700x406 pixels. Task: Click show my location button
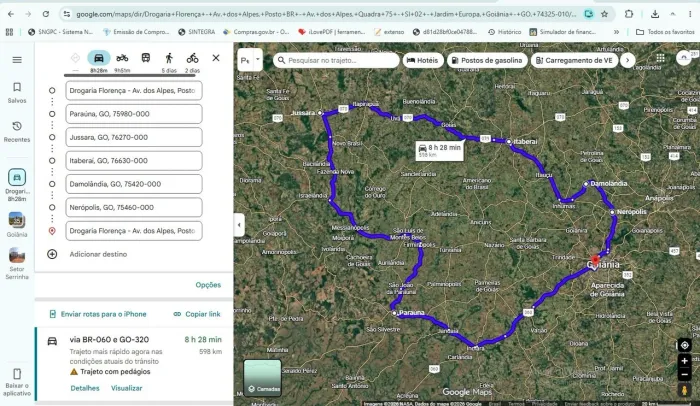[x=684, y=345]
